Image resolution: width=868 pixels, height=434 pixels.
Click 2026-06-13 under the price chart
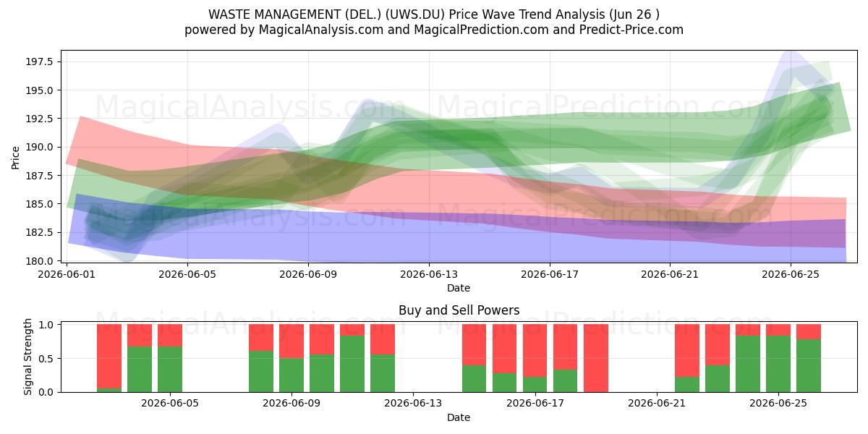(x=429, y=275)
